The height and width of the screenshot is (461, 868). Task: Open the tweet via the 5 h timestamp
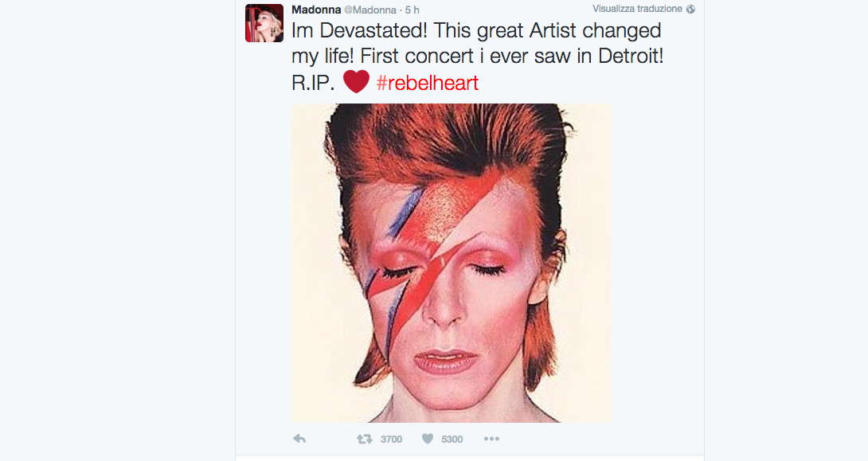[x=412, y=10]
